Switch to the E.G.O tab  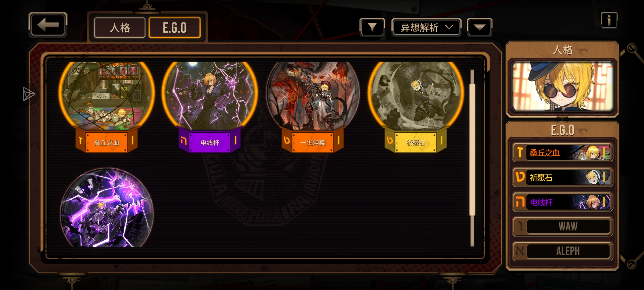tap(175, 28)
